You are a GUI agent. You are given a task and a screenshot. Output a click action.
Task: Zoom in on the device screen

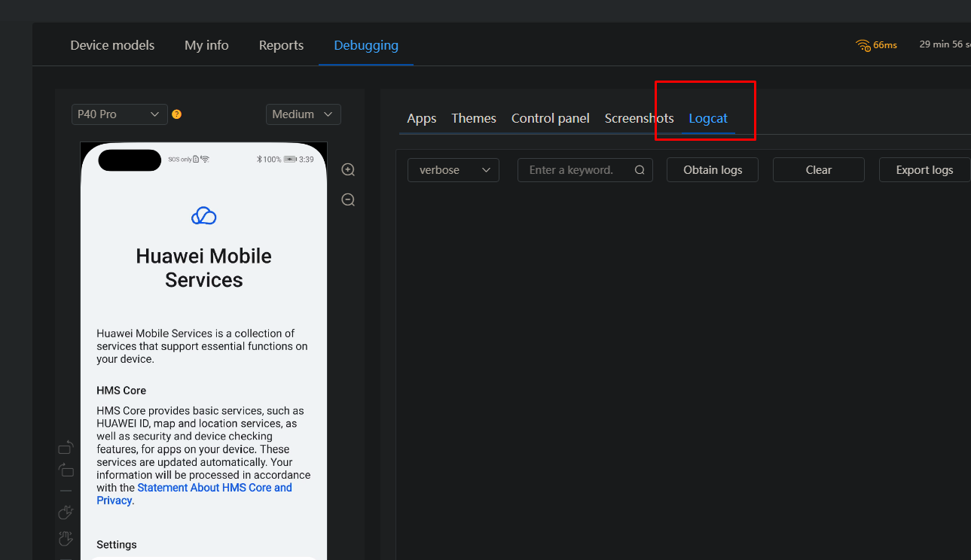(x=347, y=169)
